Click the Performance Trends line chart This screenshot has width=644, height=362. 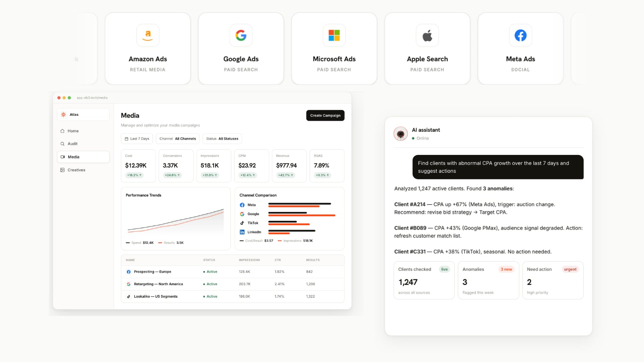pos(176,220)
